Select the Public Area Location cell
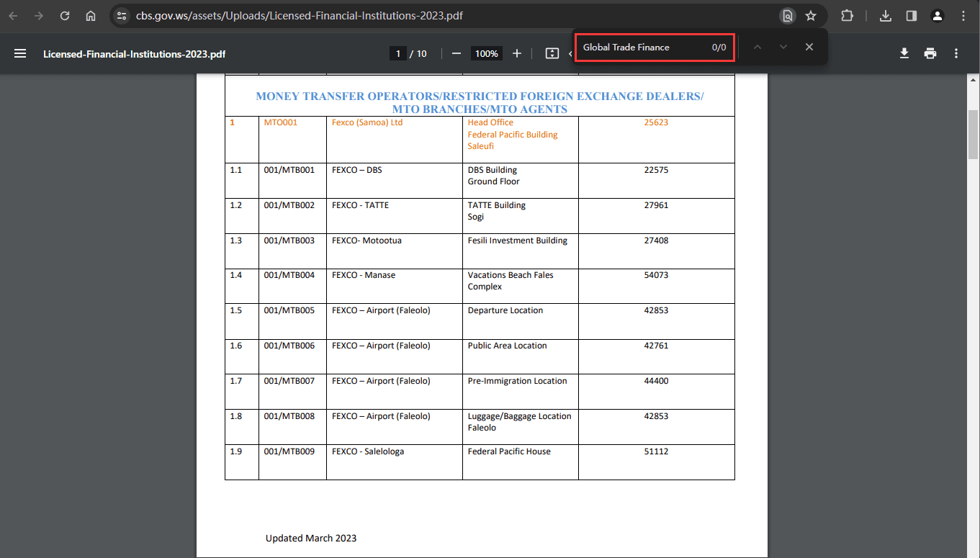The width and height of the screenshot is (980, 558). pyautogui.click(x=520, y=356)
